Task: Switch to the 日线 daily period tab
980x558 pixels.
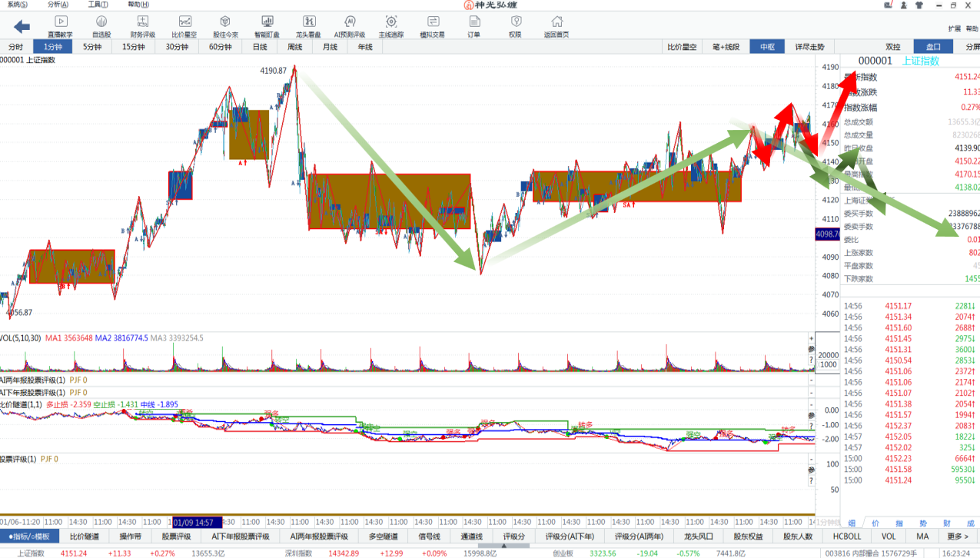Action: point(260,47)
